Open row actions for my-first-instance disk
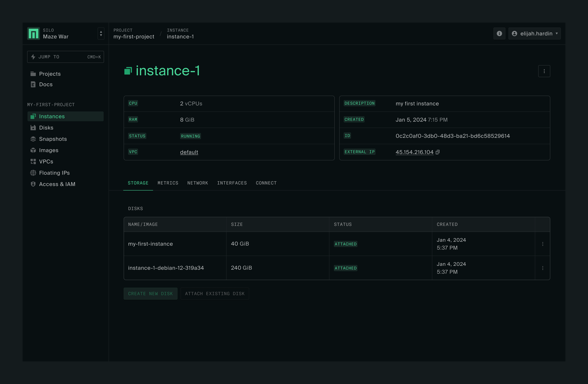588x384 pixels. [x=543, y=244]
